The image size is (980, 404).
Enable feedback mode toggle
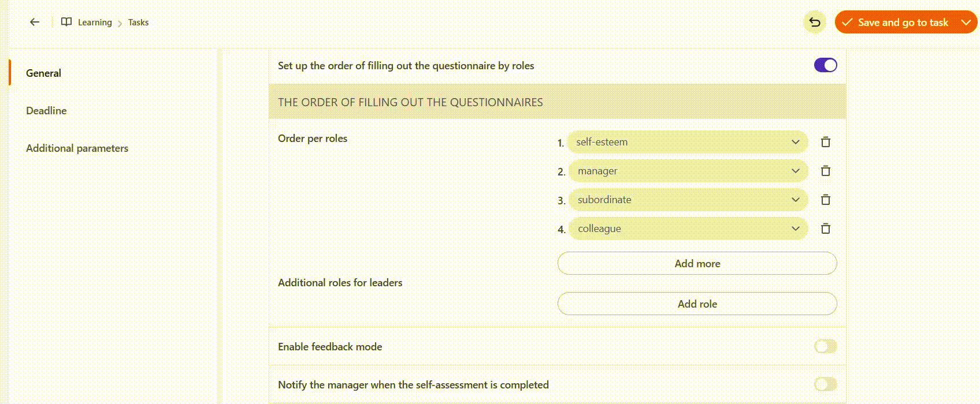pos(825,346)
